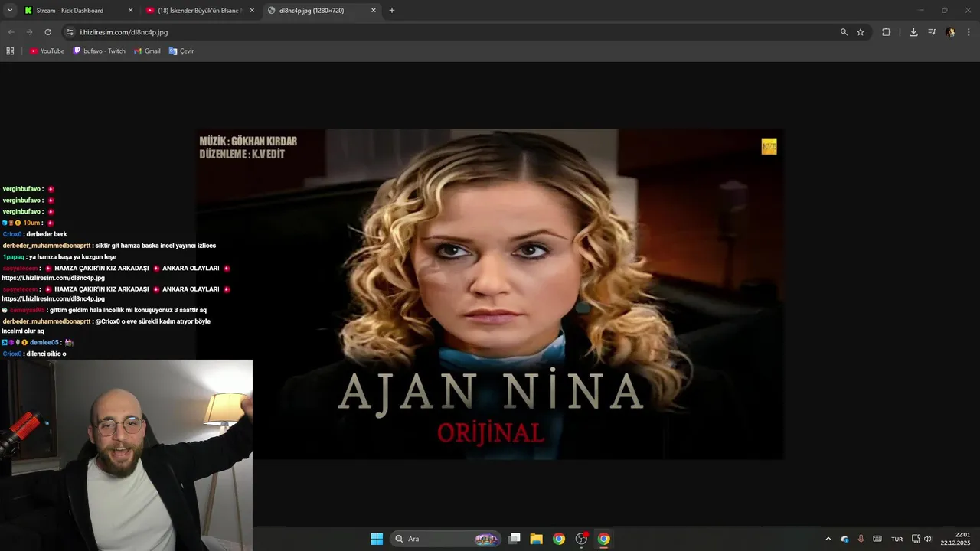980x551 pixels.
Task: Click the taskbar Ara search box
Action: pos(446,539)
